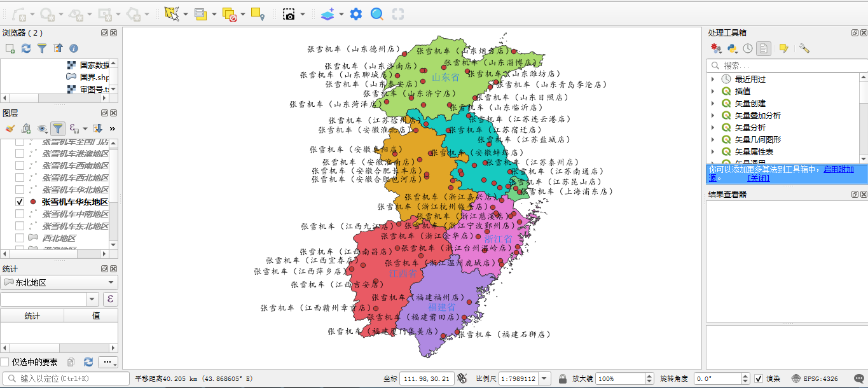Add group in Layers panel

(26, 128)
